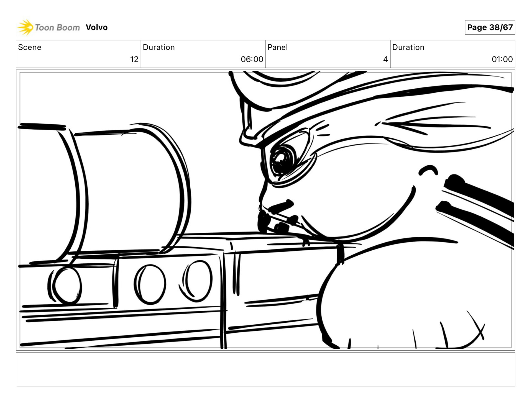Click the Panel label cell
The height and width of the screenshot is (411, 532).
(x=277, y=47)
